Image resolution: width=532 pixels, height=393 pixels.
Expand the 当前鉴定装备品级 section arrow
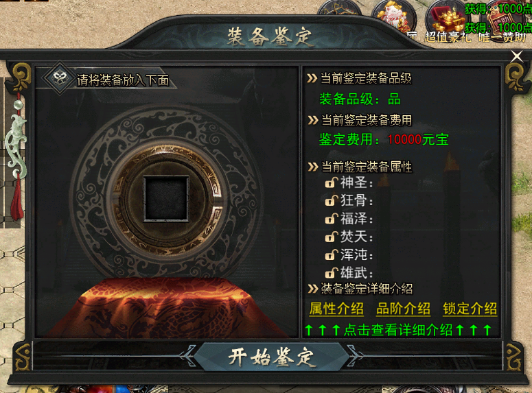[x=312, y=78]
